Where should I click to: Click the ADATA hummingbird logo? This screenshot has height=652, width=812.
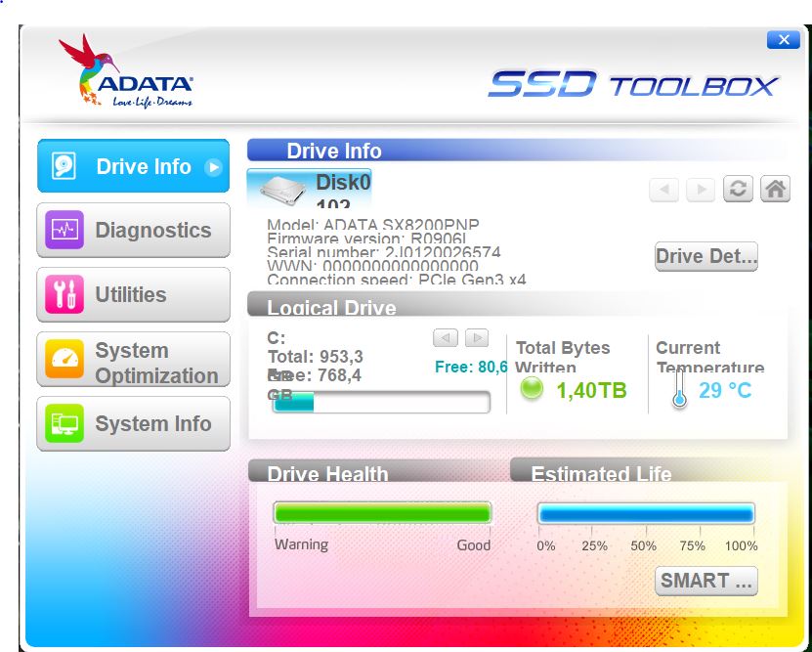coord(126,71)
